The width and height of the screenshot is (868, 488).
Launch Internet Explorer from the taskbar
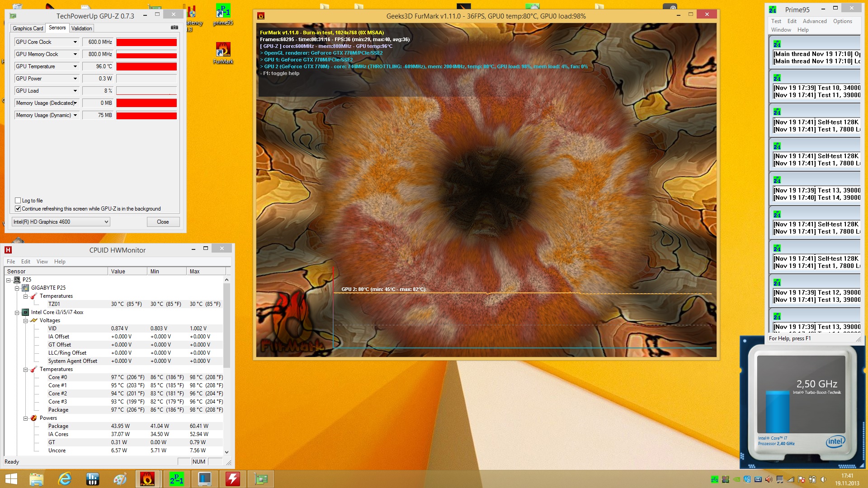pyautogui.click(x=65, y=479)
